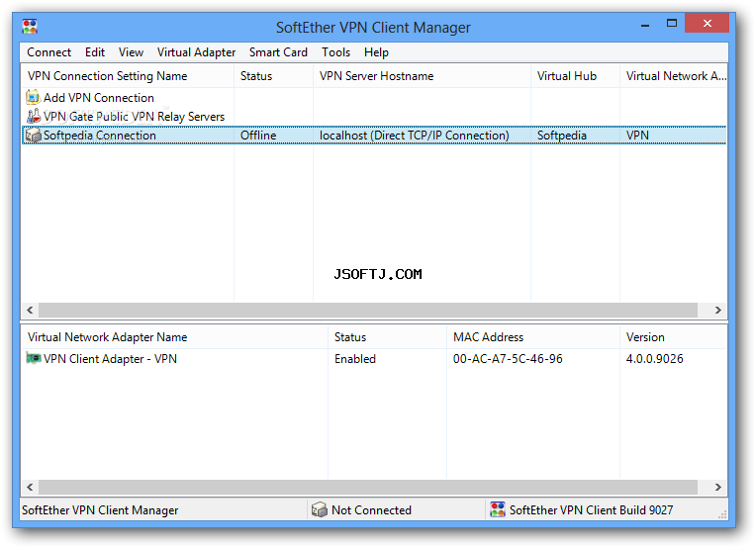
Task: Click the Not Connected status bar text
Action: [371, 510]
